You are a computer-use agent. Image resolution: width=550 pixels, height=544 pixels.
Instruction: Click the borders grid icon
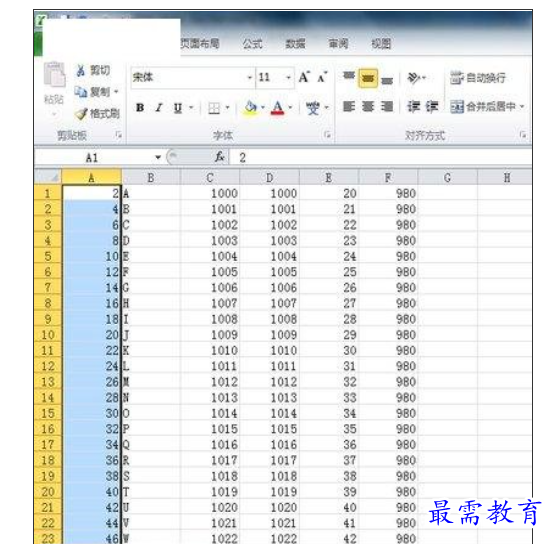click(214, 108)
